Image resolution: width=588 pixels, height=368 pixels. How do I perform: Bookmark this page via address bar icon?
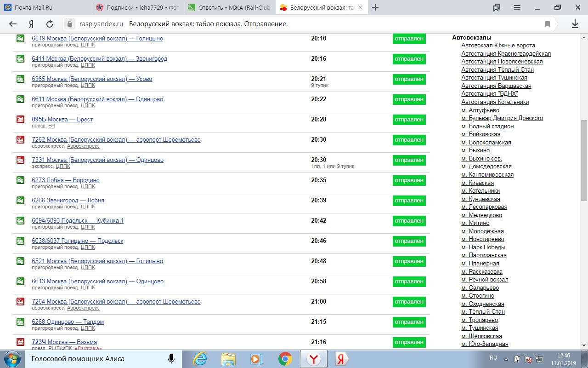coord(548,24)
